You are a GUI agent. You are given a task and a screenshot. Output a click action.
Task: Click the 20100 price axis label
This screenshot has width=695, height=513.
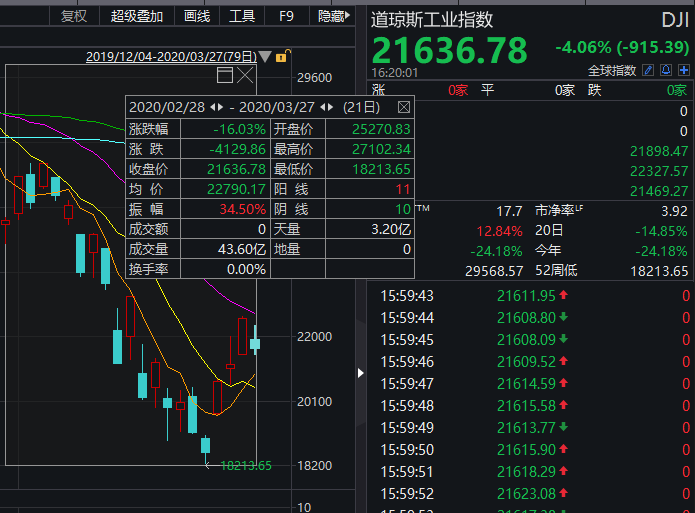314,402
